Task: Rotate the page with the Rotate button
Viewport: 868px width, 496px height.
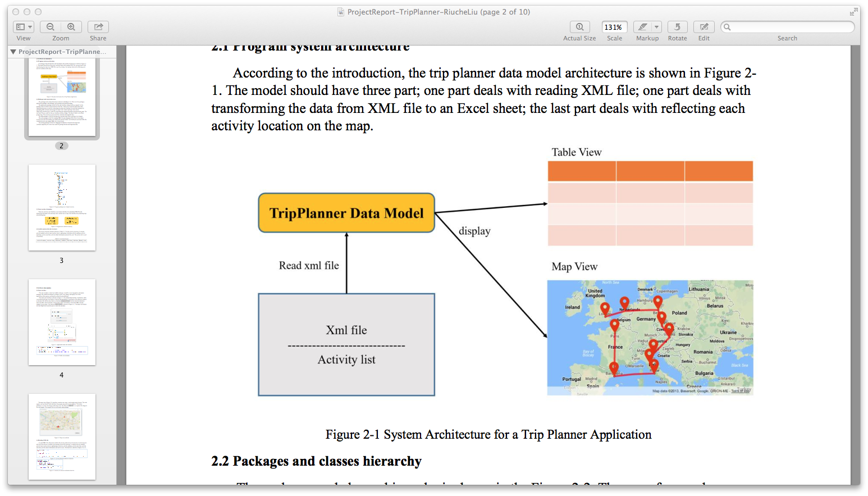Action: pyautogui.click(x=678, y=26)
